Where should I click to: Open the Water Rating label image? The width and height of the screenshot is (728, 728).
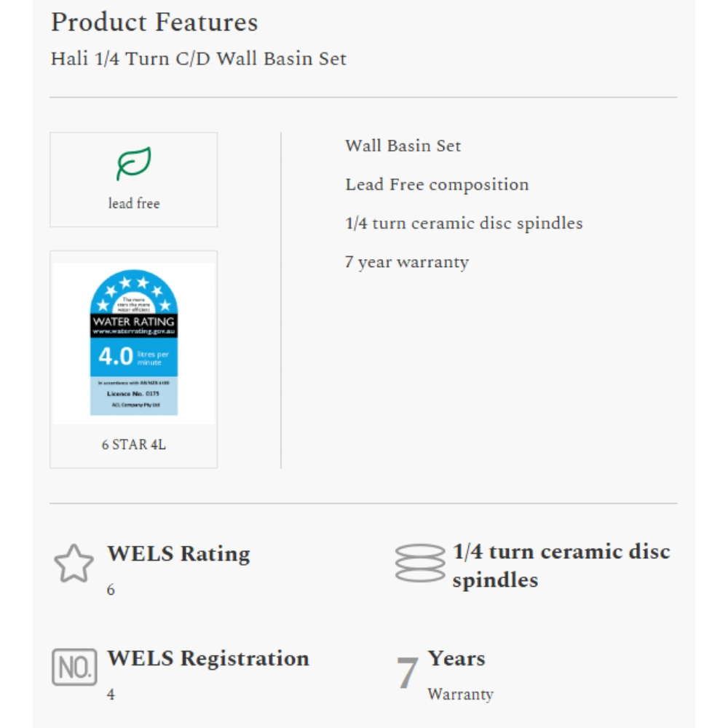pyautogui.click(x=134, y=342)
